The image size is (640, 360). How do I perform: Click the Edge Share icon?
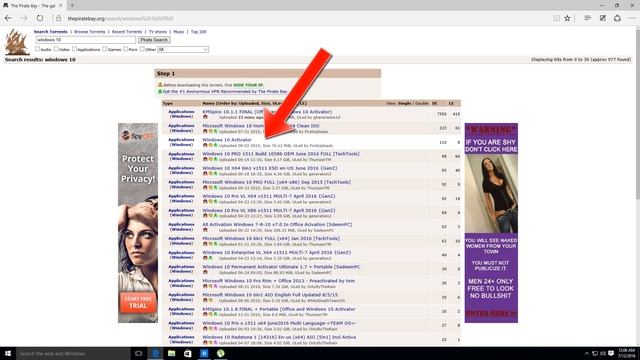[617, 18]
